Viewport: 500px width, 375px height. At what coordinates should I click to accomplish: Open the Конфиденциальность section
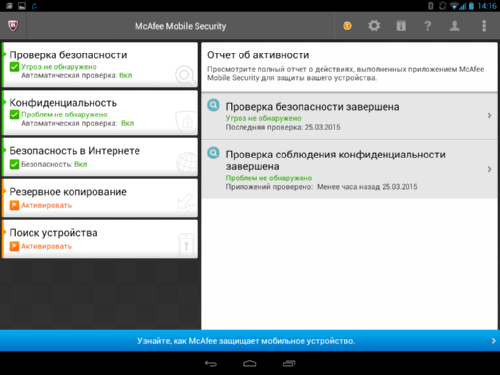100,113
